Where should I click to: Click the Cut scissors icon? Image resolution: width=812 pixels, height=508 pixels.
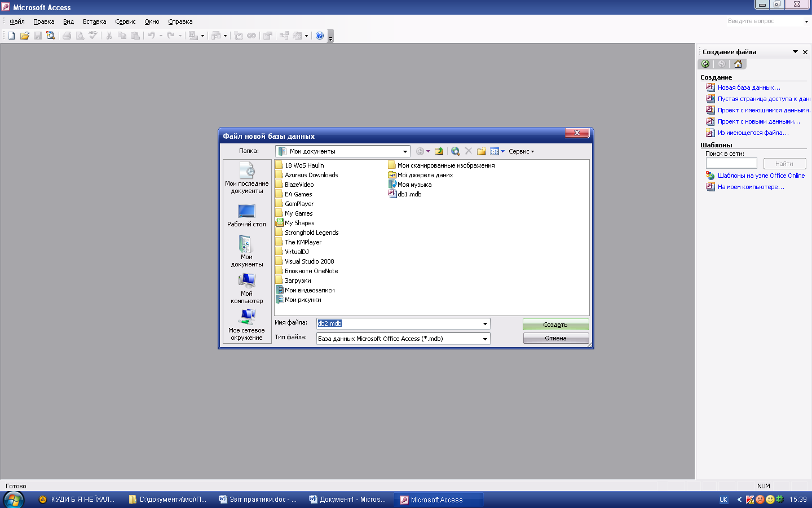click(109, 36)
